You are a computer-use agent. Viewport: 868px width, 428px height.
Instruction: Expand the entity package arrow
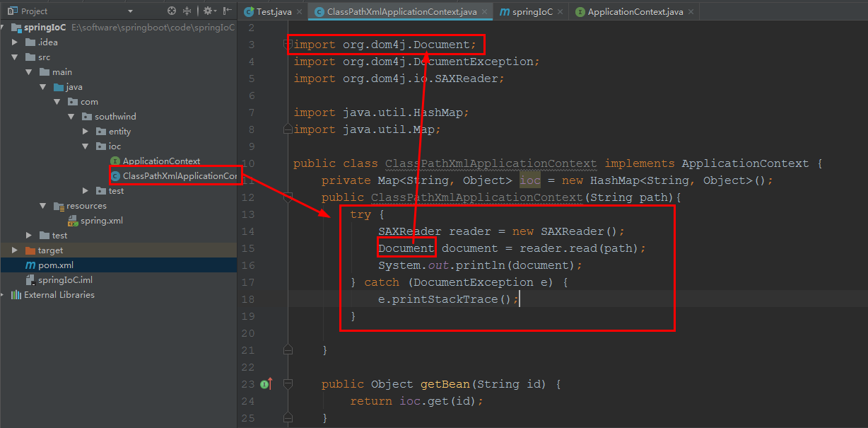86,132
